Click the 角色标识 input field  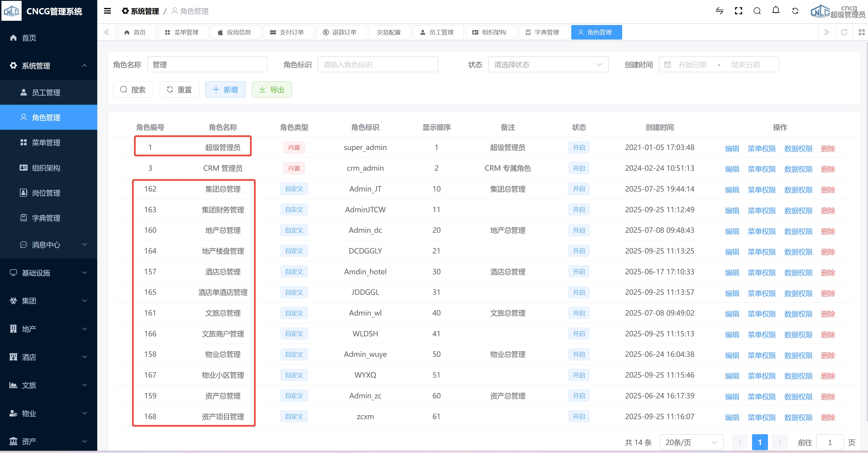pos(377,64)
